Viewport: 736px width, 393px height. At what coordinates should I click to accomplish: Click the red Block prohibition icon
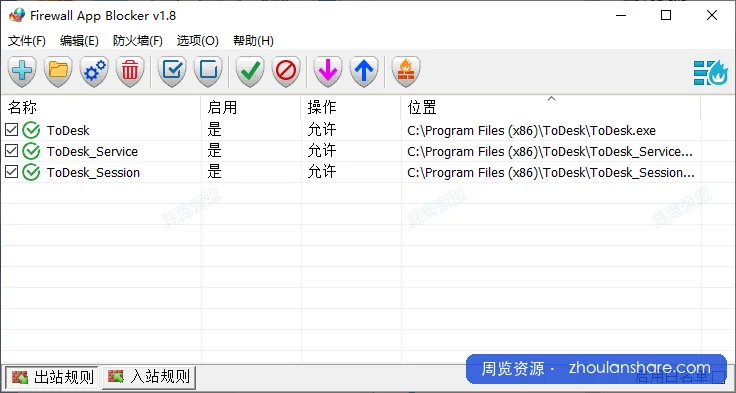[x=286, y=71]
